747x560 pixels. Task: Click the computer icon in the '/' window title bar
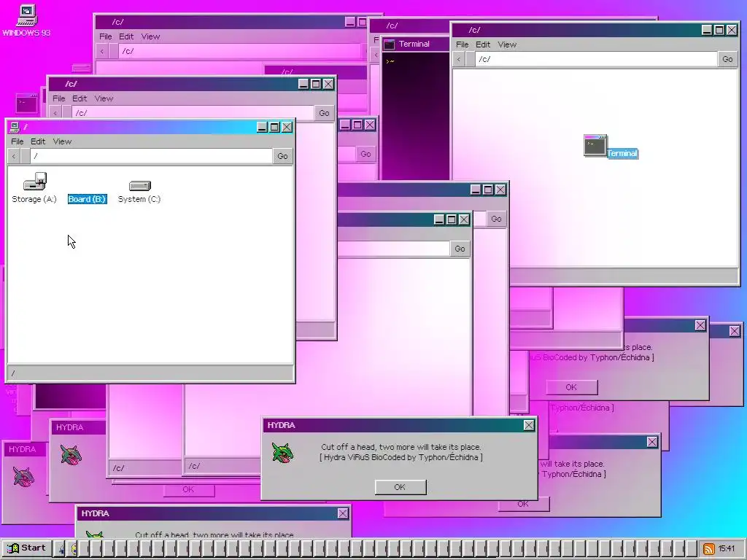tap(15, 127)
